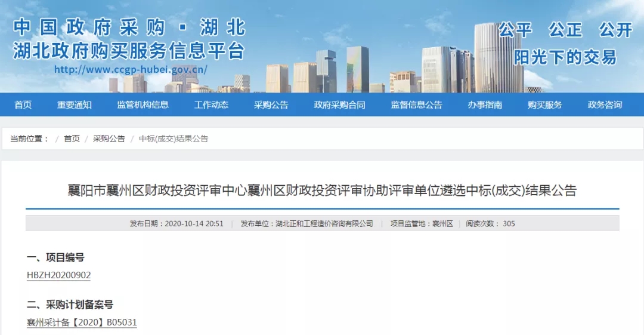Click breadcrumb link 采购公告
This screenshot has width=644, height=335.
point(109,139)
